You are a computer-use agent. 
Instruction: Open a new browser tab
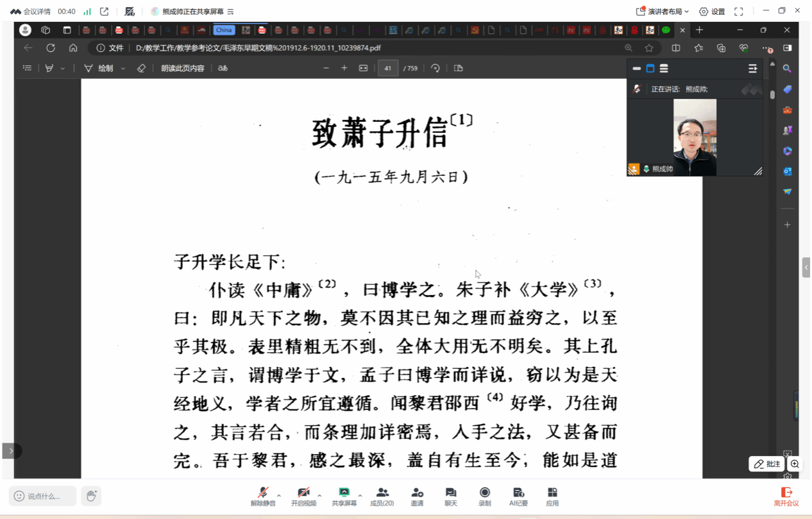(699, 30)
